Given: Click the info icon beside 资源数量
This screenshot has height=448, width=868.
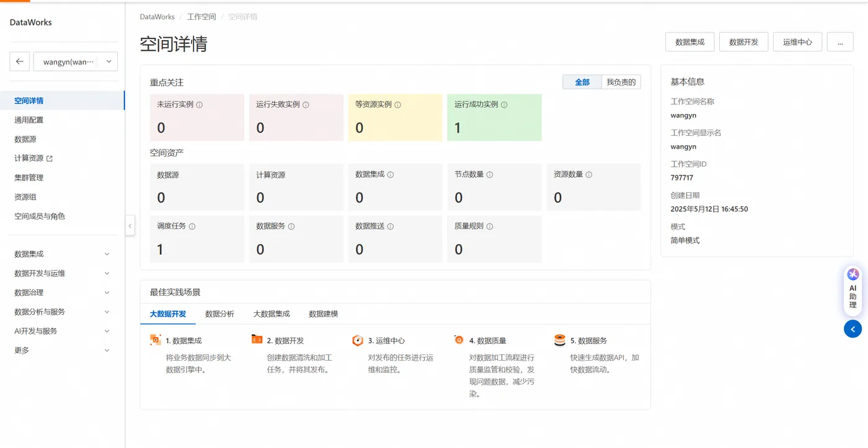Looking at the screenshot, I should click(589, 175).
